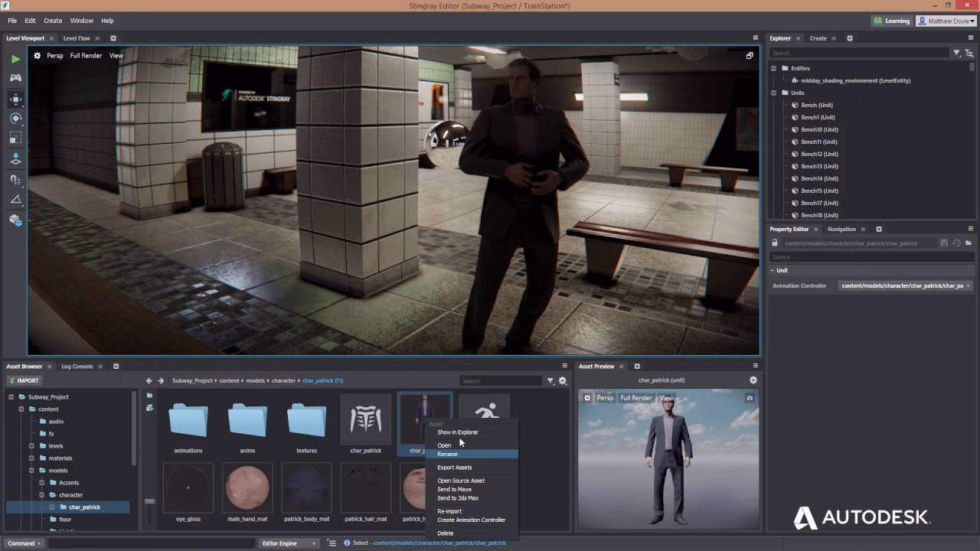This screenshot has height=551, width=980.
Task: Open the Asset Browser panel options menu
Action: coord(564,366)
